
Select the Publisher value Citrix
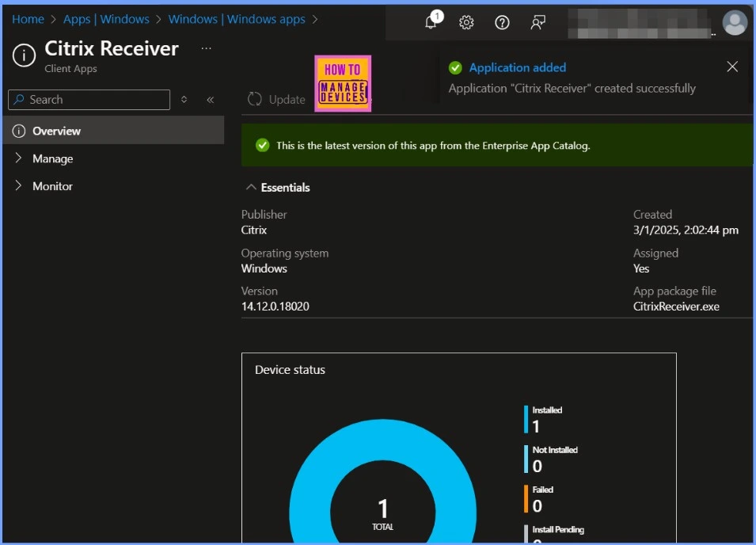click(x=253, y=230)
